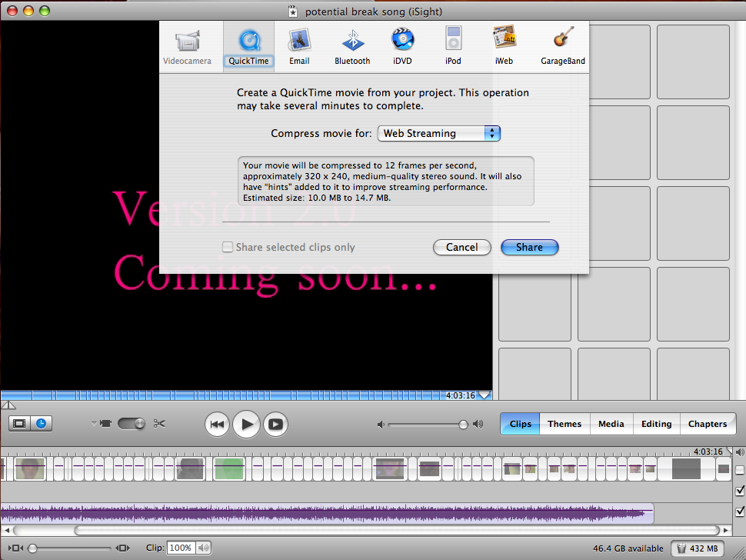Select the purple audio waveform clip

(327, 513)
